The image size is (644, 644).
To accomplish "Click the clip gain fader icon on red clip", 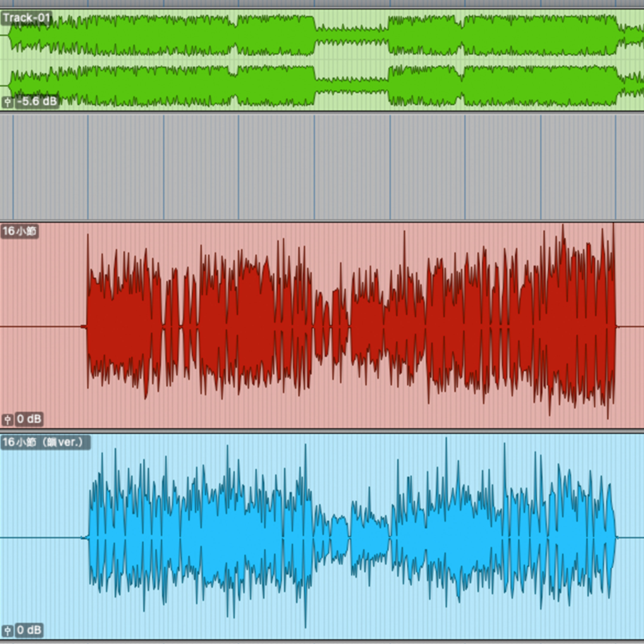I will 7,420.
